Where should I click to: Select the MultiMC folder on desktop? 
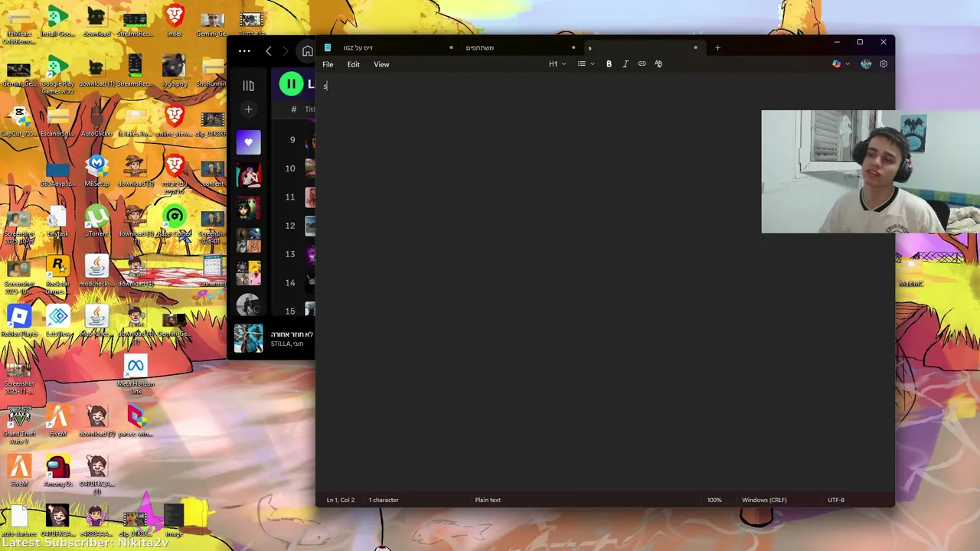(911, 272)
